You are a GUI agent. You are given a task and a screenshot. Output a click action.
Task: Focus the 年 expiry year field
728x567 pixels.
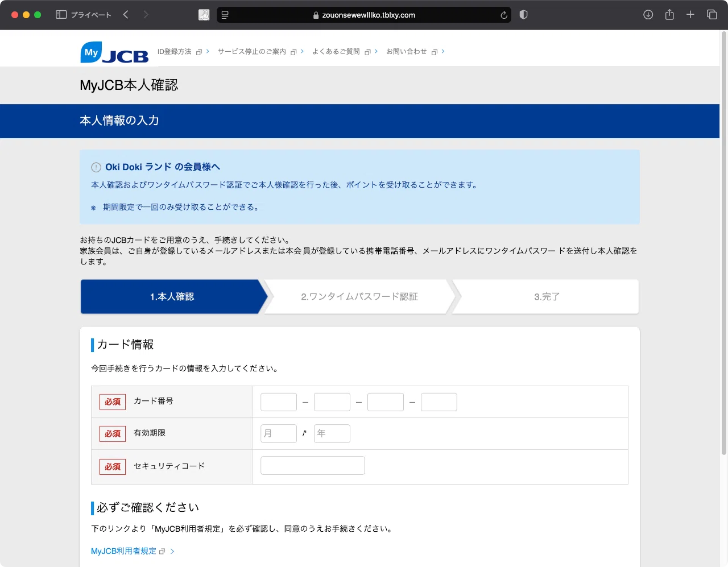coord(332,433)
